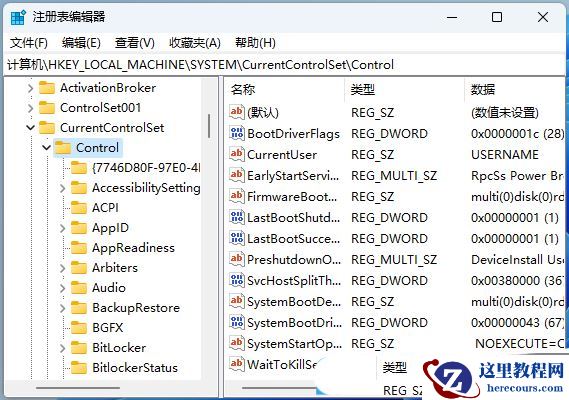569x400 pixels.
Task: Select the {7746D80F-97E0 key folder icon
Action: pos(79,168)
